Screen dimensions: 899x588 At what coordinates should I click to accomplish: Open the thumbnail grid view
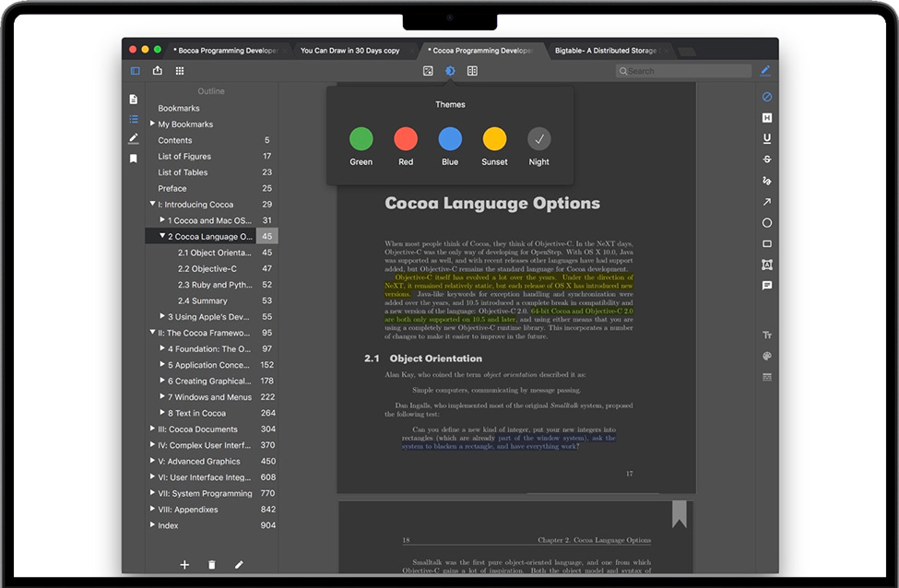pyautogui.click(x=180, y=71)
